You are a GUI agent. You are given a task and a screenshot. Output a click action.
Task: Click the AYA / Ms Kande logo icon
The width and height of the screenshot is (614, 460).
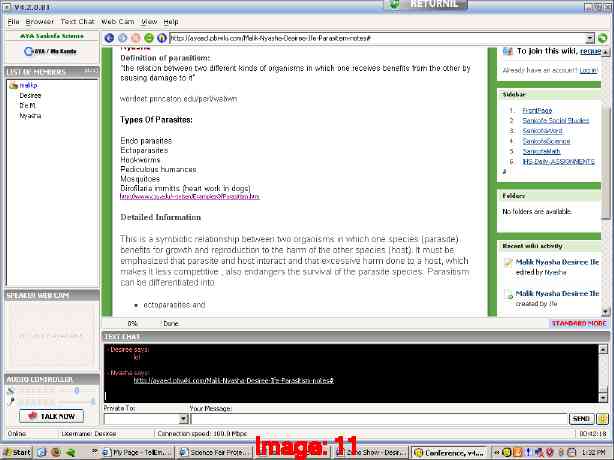50,51
